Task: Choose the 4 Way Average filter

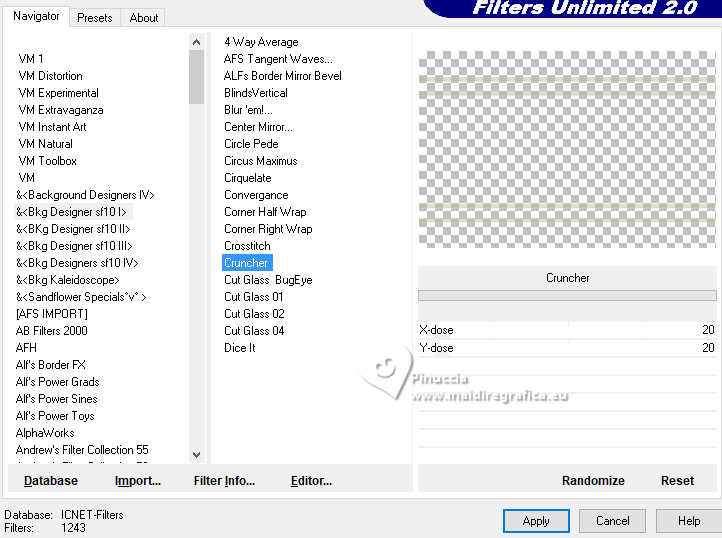Action: 261,42
